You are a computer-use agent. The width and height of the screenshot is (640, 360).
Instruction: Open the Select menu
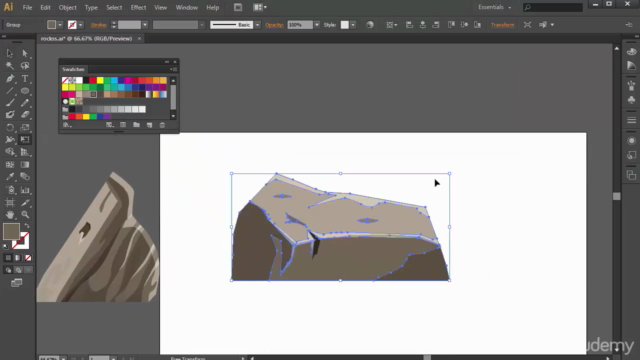point(114,7)
